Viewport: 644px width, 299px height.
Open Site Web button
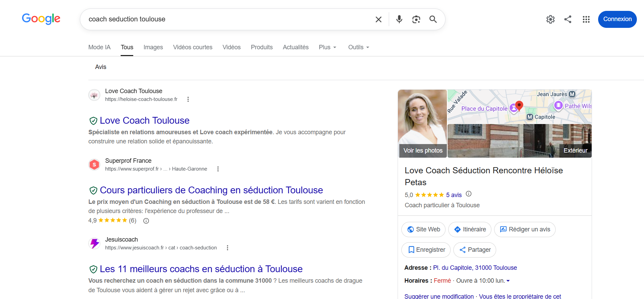423,229
